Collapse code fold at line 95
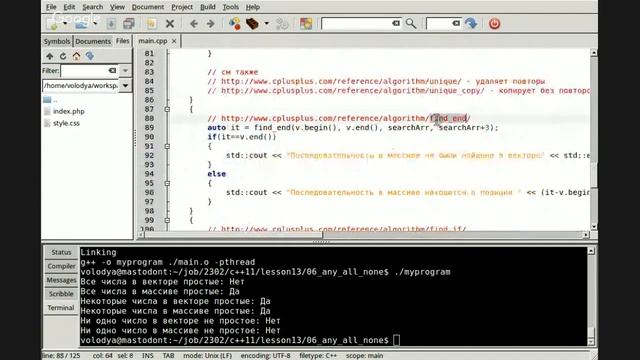Screen dimensions: 640x360 (167, 183)
